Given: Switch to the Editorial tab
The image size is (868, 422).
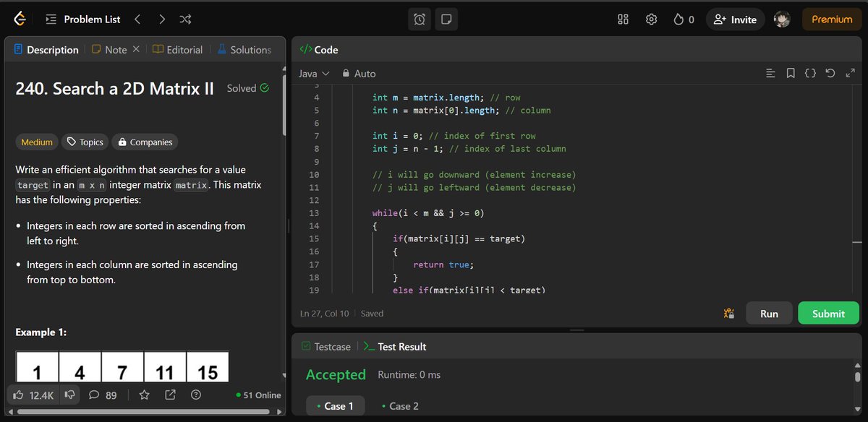Looking at the screenshot, I should pyautogui.click(x=178, y=50).
